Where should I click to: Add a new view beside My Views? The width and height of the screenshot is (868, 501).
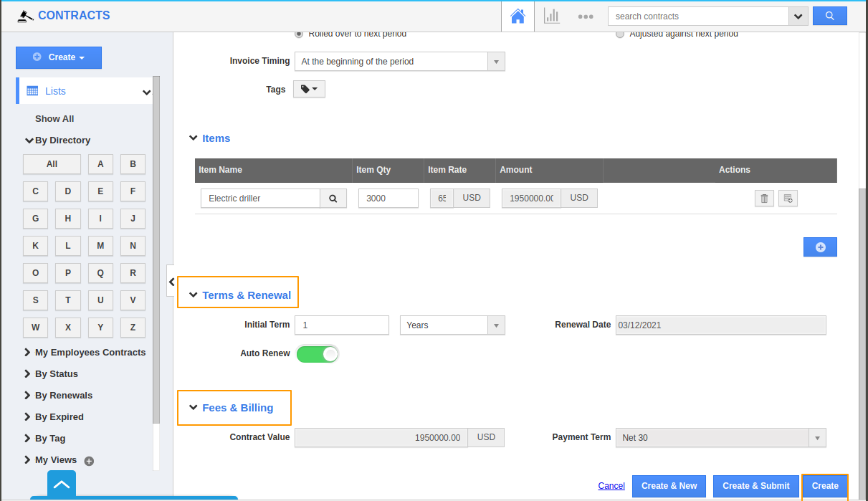pyautogui.click(x=89, y=461)
